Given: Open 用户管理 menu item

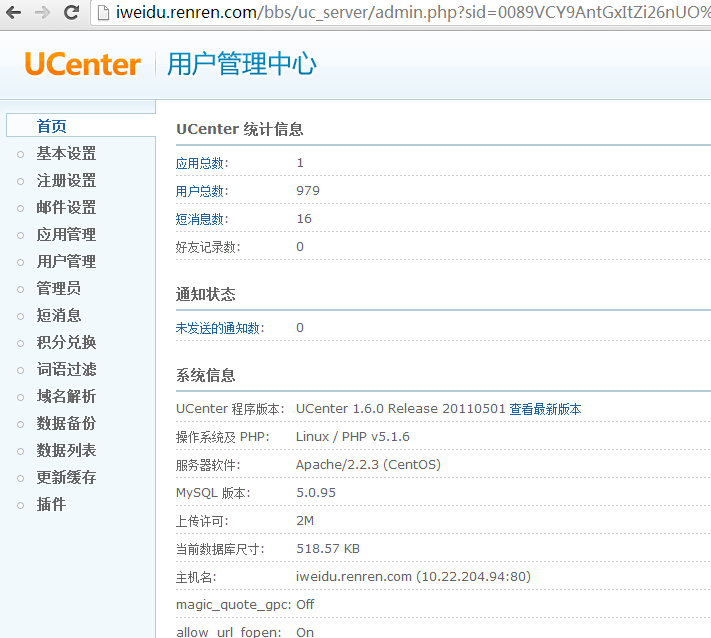Looking at the screenshot, I should point(66,261).
